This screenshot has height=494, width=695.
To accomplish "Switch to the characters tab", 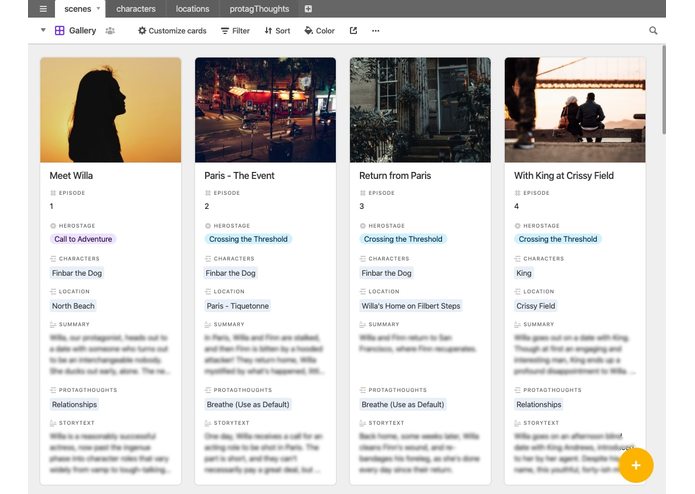I will (x=136, y=9).
